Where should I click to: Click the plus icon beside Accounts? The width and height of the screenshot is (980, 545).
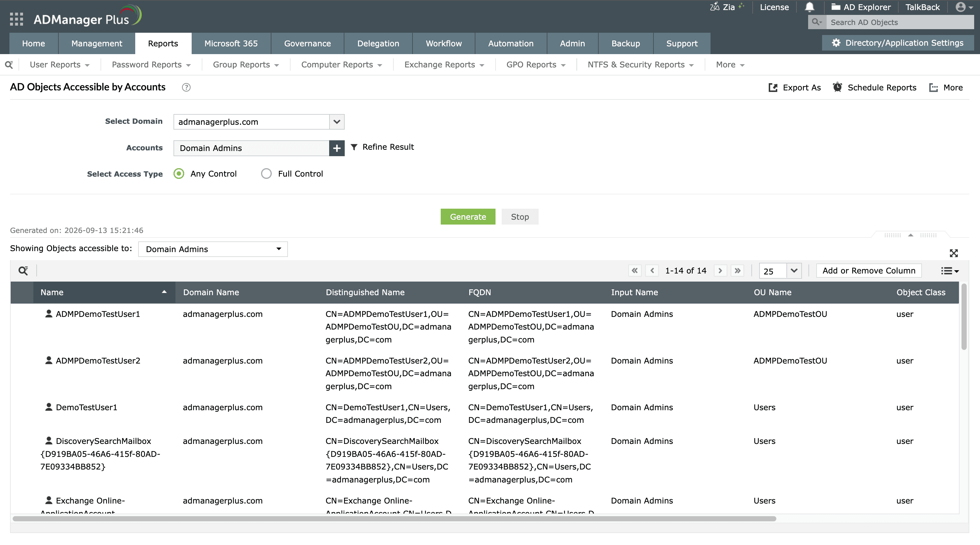(337, 148)
